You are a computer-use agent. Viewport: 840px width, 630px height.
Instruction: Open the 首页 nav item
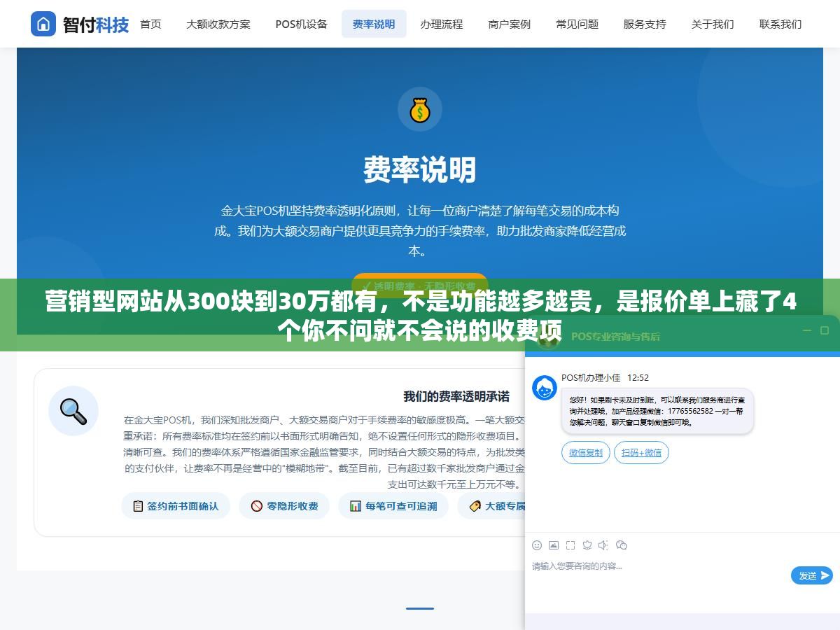coord(150,24)
